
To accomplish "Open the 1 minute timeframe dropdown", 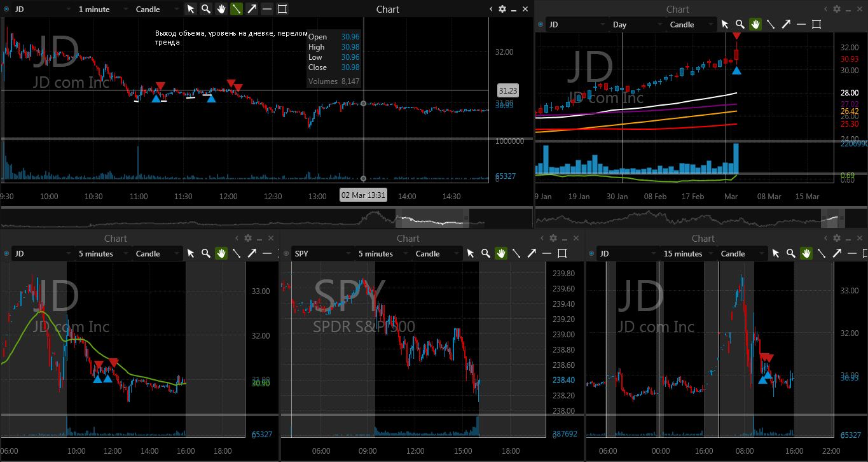I will point(102,9).
